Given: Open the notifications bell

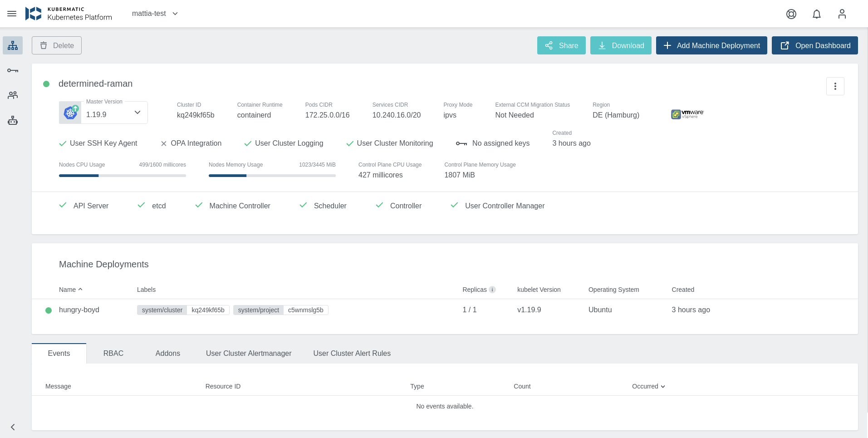Looking at the screenshot, I should point(816,14).
